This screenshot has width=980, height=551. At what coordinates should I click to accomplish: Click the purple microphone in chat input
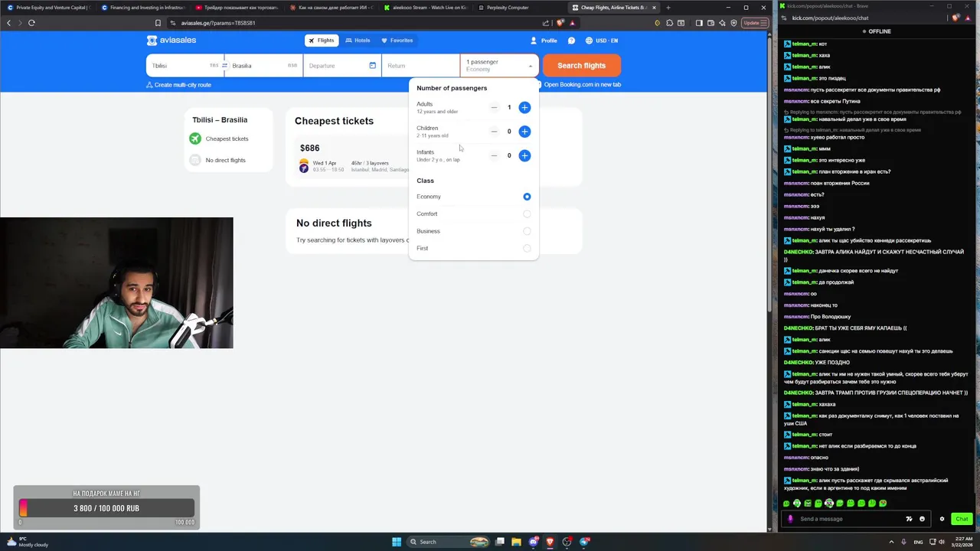791,519
